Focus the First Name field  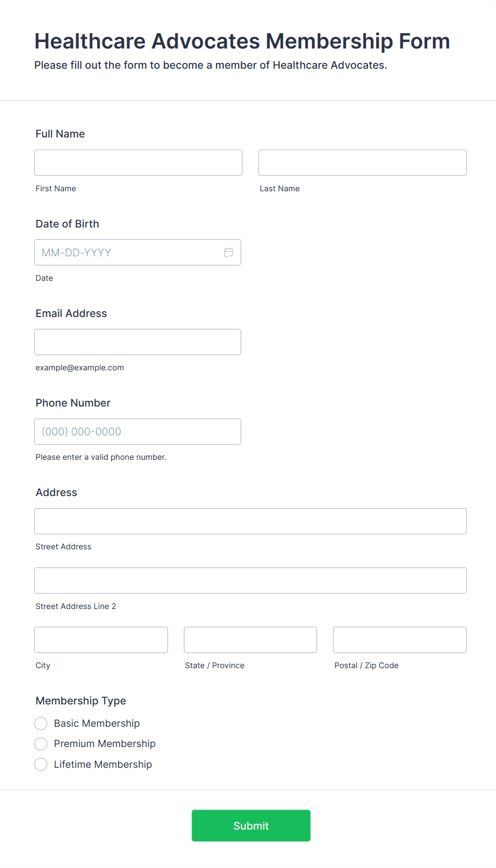tap(138, 163)
